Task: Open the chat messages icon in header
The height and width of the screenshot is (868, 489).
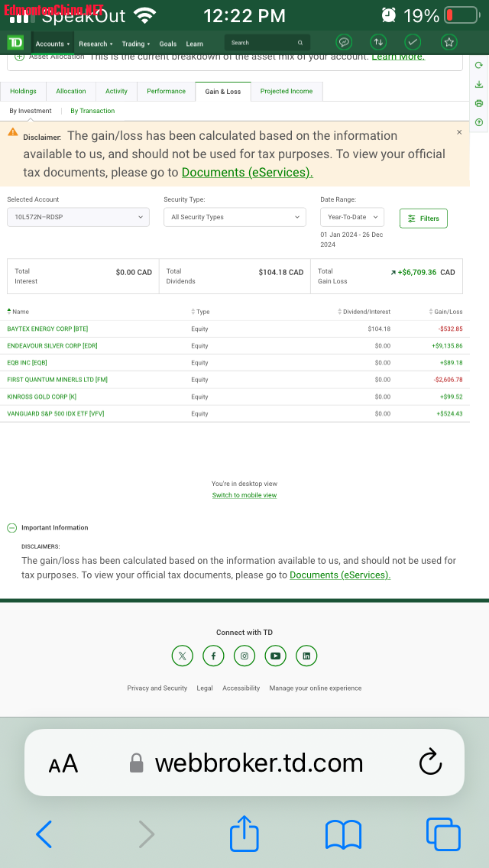Action: pyautogui.click(x=344, y=43)
